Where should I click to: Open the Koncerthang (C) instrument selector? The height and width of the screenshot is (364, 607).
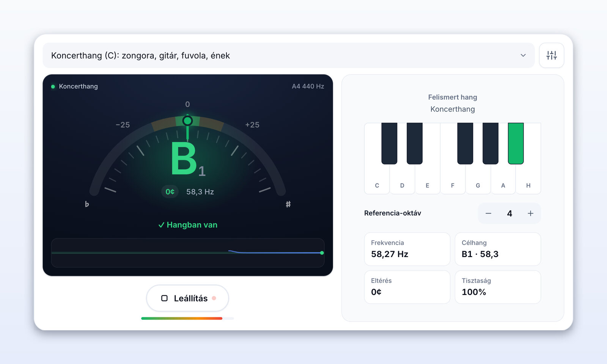[x=288, y=55]
